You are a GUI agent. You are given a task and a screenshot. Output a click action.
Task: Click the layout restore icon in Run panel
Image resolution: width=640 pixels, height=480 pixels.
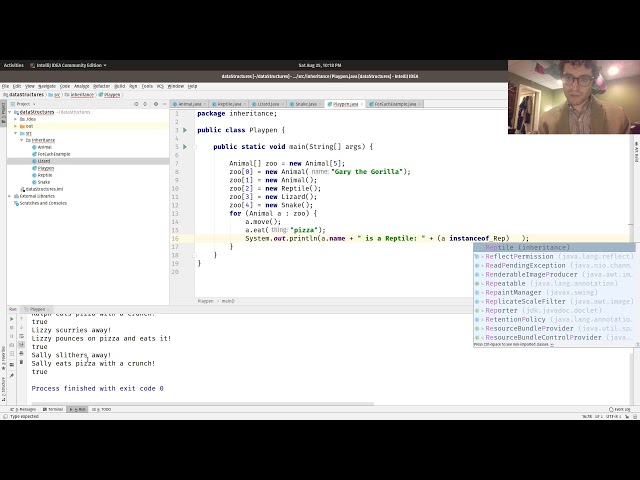(11, 364)
